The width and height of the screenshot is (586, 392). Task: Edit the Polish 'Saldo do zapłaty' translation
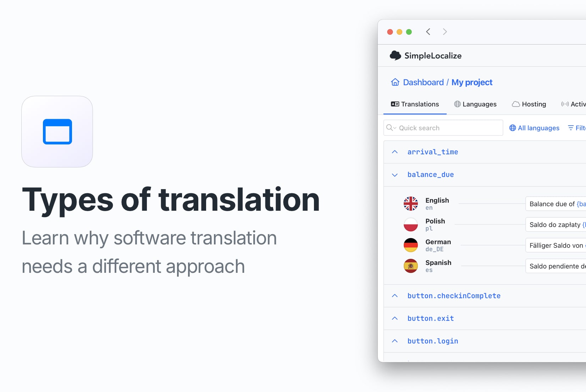[x=556, y=225]
